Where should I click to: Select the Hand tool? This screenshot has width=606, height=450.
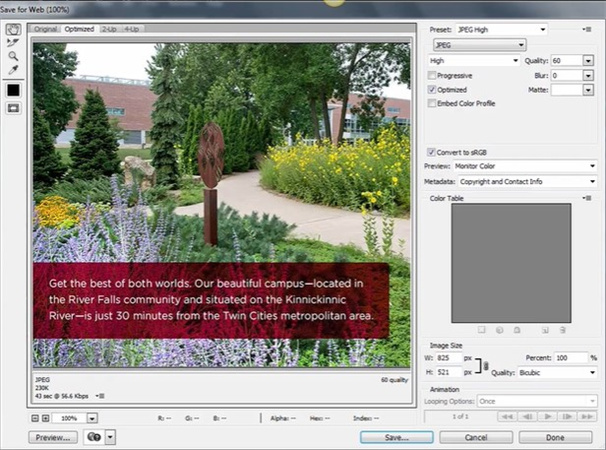pos(13,30)
